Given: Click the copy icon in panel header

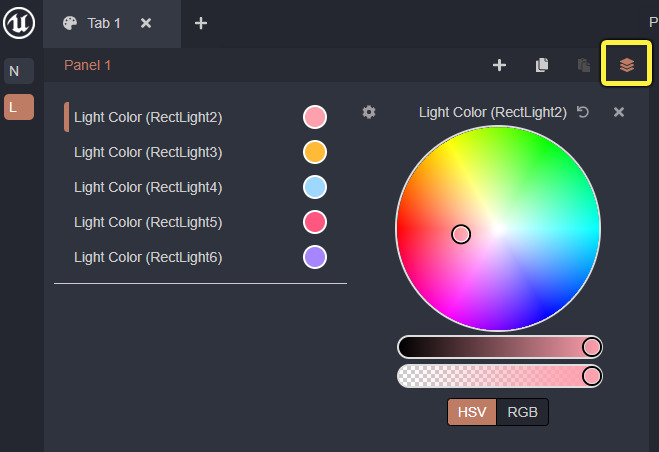Looking at the screenshot, I should pos(542,65).
